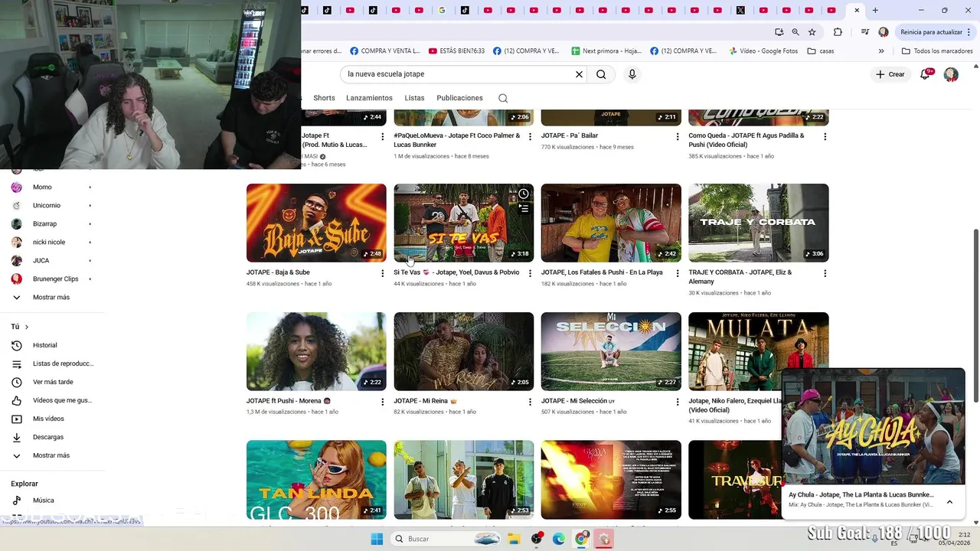The height and width of the screenshot is (551, 980).
Task: Open YouTube notifications bell
Action: [x=925, y=74]
